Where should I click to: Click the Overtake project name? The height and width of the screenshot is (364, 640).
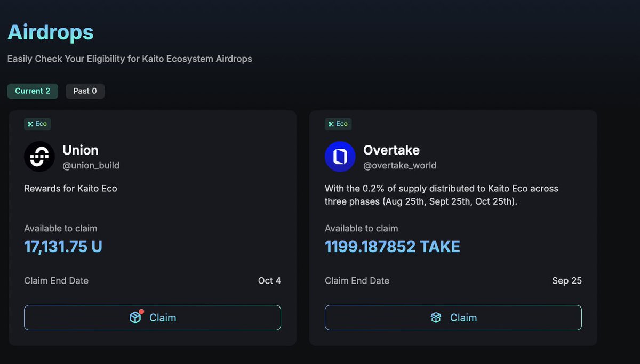tap(391, 150)
